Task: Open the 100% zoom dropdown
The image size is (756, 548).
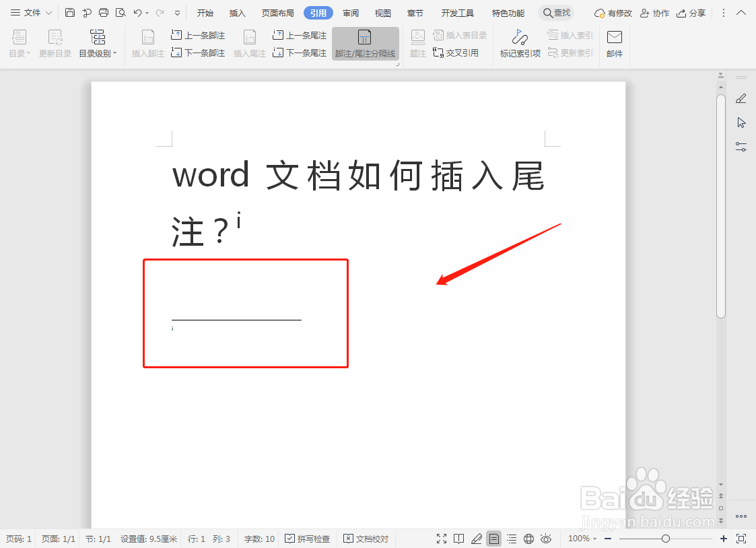Action: (582, 539)
